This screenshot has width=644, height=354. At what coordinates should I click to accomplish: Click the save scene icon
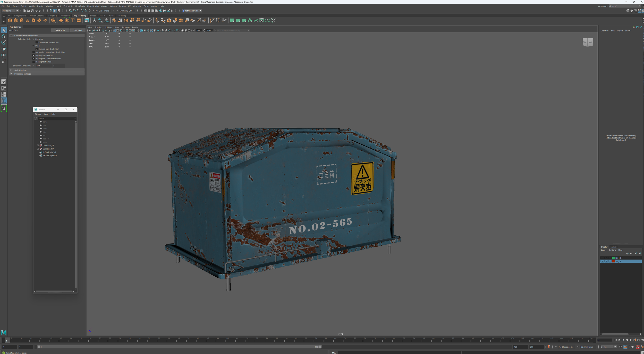coord(32,11)
